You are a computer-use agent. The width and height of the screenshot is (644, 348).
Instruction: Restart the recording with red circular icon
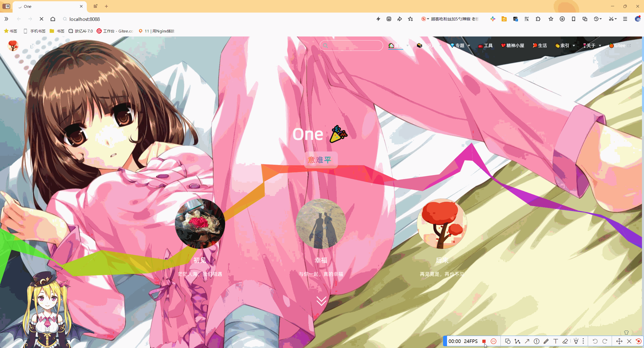click(x=638, y=341)
